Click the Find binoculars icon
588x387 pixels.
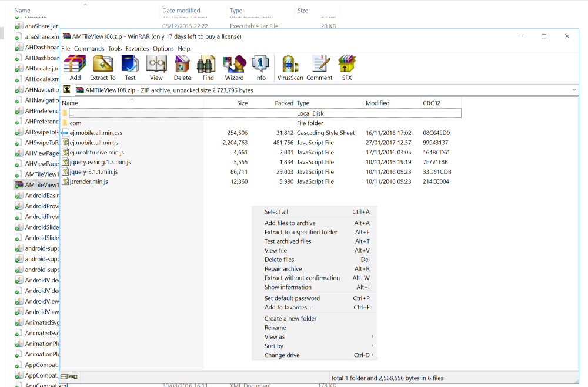pos(208,63)
